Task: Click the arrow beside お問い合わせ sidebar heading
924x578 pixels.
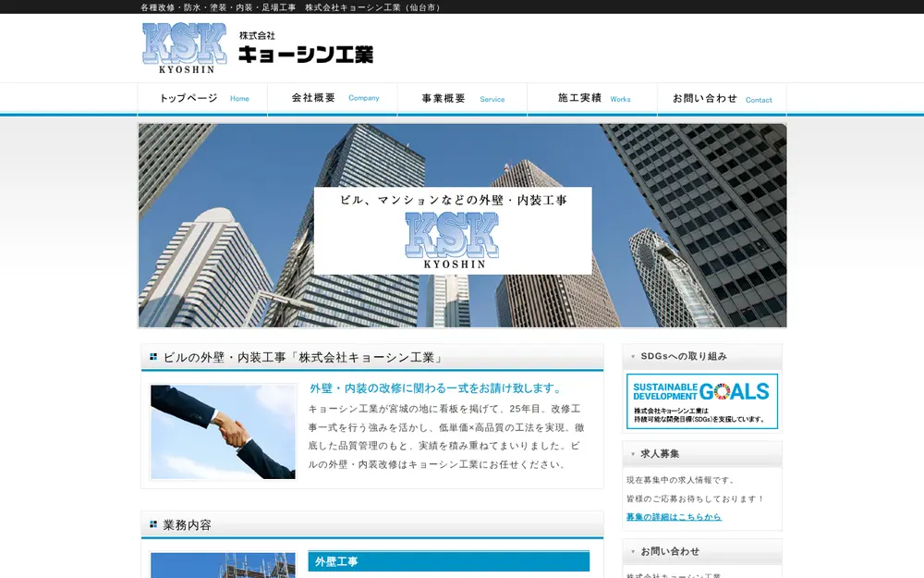Action: coord(633,552)
